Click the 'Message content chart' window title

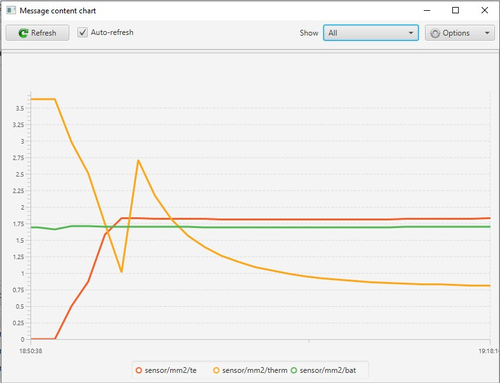pos(58,11)
